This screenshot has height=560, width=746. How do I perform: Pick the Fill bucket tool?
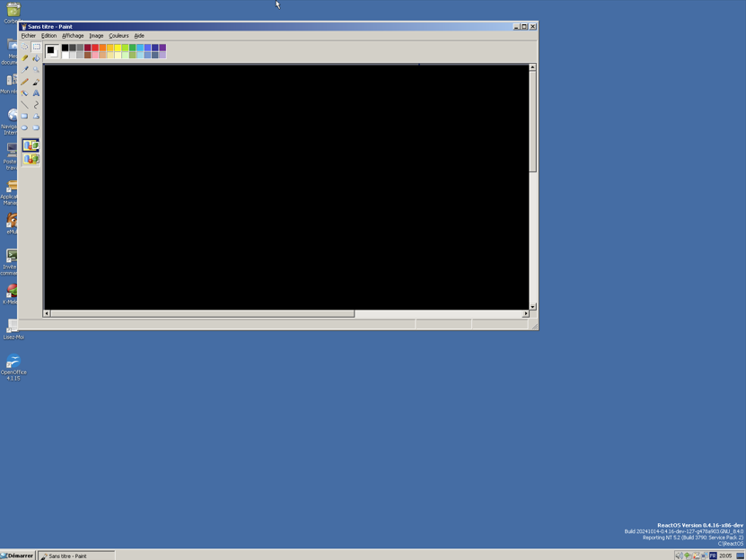point(36,58)
